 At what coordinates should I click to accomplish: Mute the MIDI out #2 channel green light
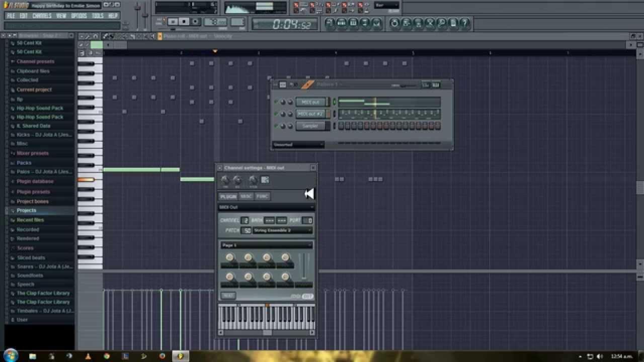tap(276, 114)
